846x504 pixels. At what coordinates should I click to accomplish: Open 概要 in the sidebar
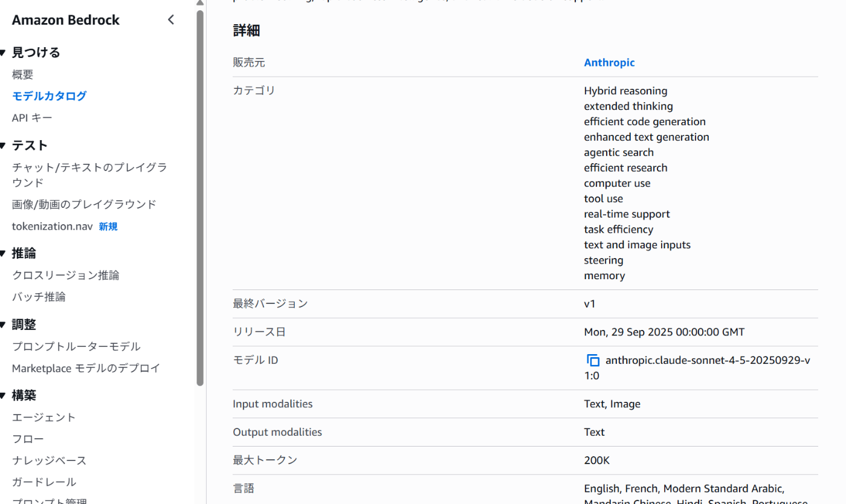coord(23,75)
